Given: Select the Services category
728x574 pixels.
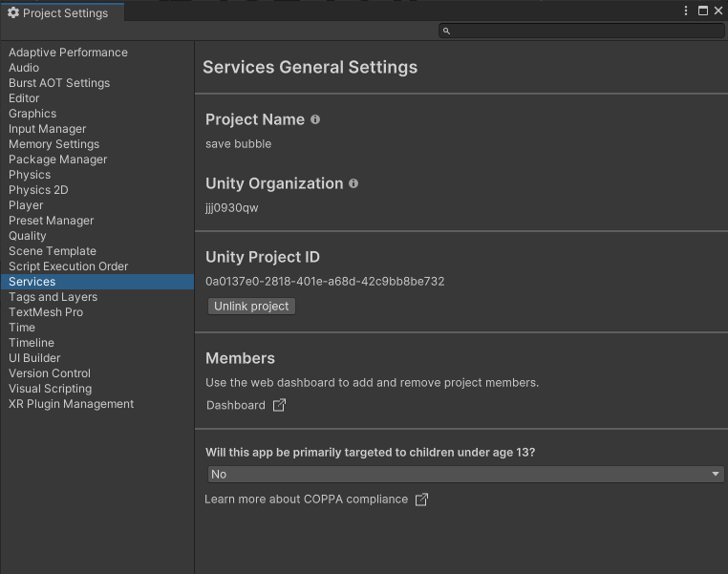Looking at the screenshot, I should pyautogui.click(x=97, y=282).
